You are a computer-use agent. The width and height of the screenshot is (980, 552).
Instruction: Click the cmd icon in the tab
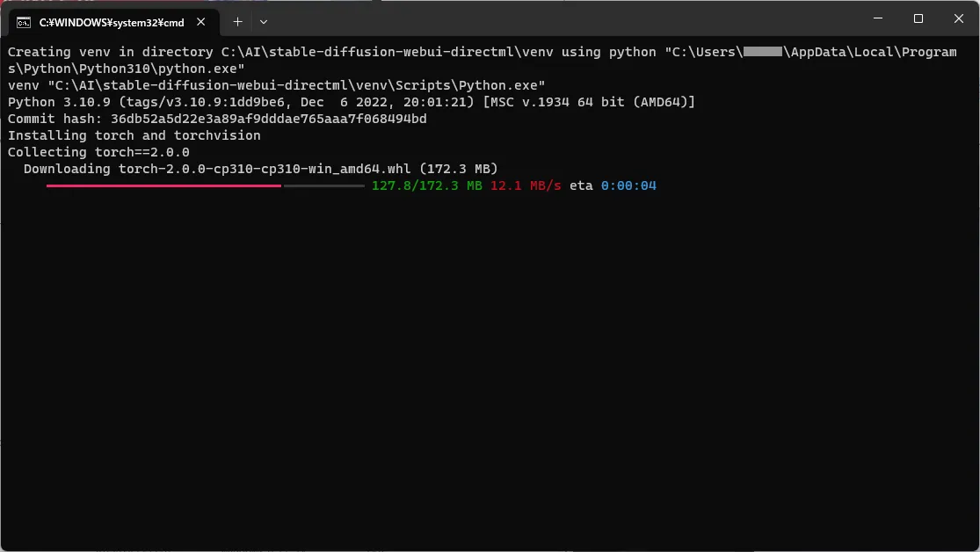tap(25, 22)
